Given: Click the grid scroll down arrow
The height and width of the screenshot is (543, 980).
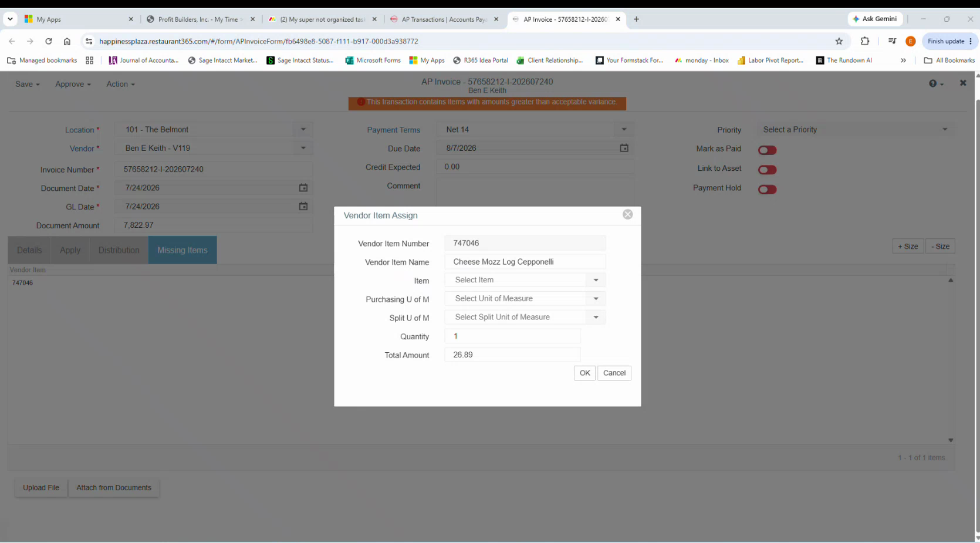Looking at the screenshot, I should tap(951, 440).
